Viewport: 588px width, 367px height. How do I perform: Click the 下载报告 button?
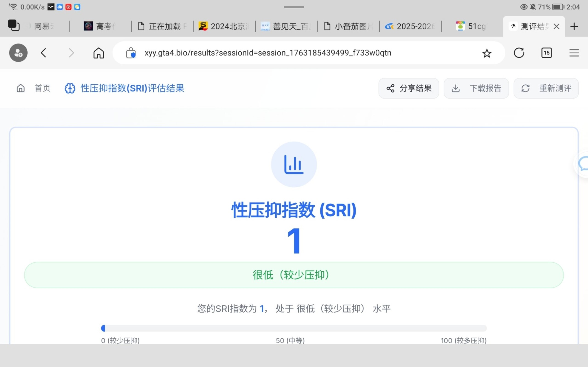pos(476,88)
